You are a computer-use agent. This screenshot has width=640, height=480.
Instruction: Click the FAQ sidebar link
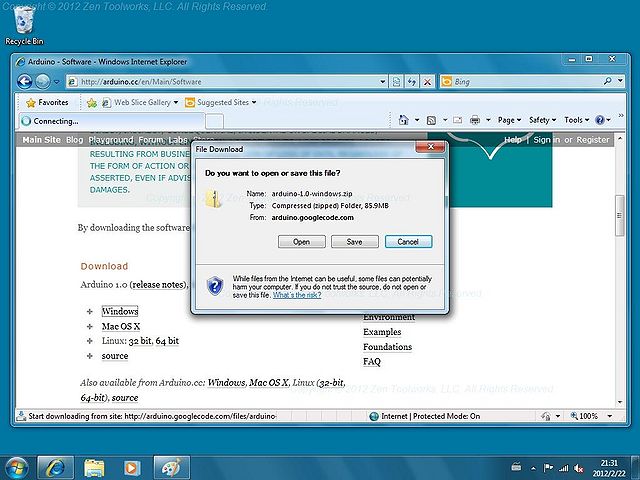[x=372, y=362]
